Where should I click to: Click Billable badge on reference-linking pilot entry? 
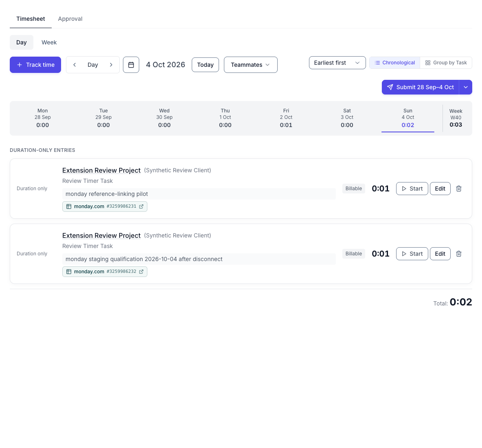point(353,189)
